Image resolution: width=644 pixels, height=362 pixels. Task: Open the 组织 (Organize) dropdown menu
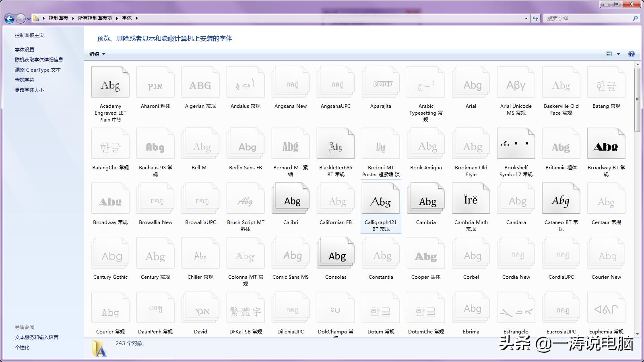click(x=97, y=54)
